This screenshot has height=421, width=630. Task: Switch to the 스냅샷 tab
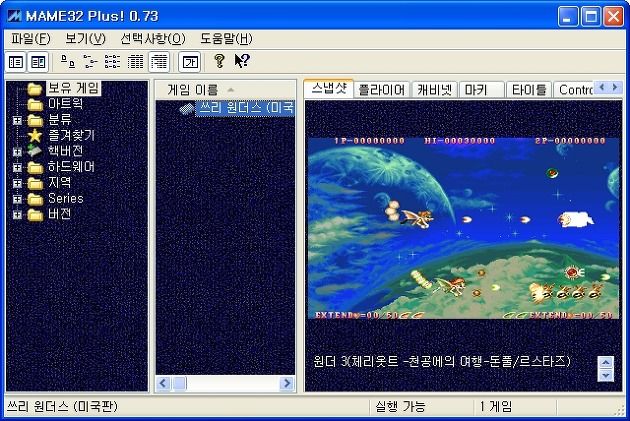coord(329,88)
